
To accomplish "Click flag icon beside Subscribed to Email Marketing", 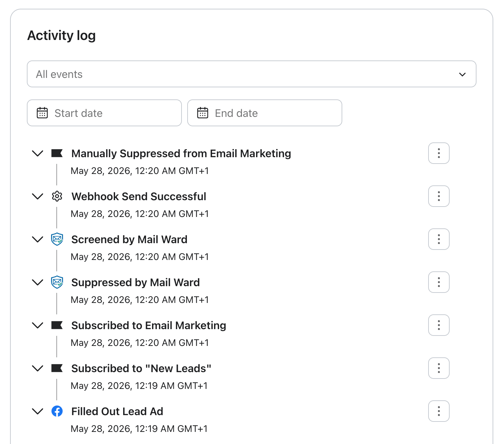I will [x=57, y=325].
